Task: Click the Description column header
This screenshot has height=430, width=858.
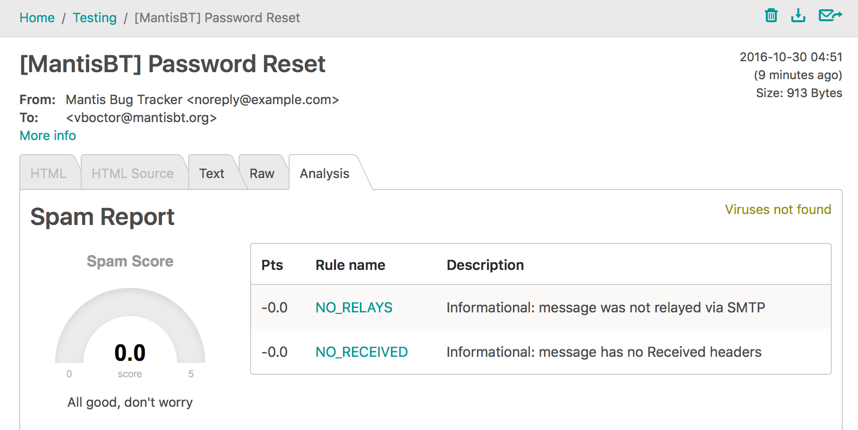Action: click(485, 265)
